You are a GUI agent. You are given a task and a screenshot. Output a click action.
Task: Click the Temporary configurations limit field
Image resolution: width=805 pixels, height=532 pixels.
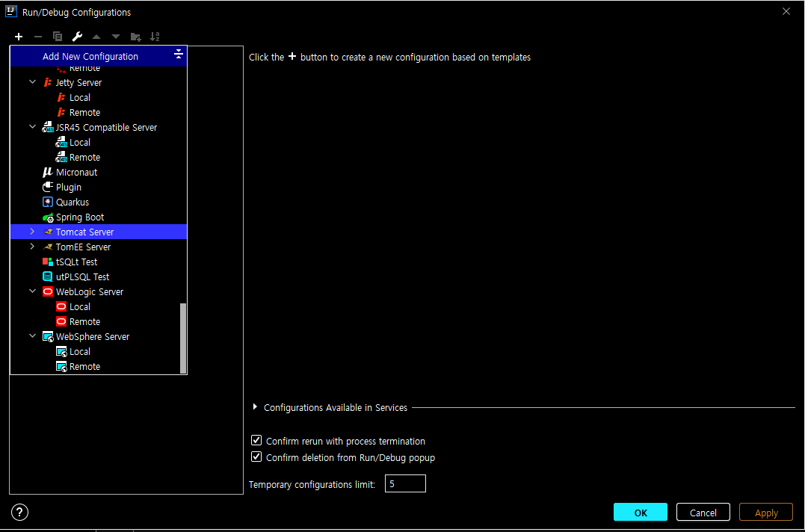(x=405, y=483)
